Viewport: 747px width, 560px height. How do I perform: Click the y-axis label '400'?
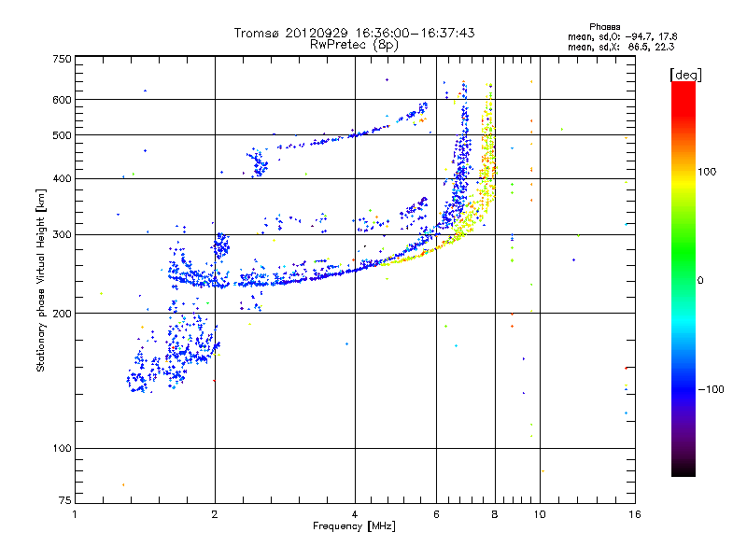[x=63, y=179]
